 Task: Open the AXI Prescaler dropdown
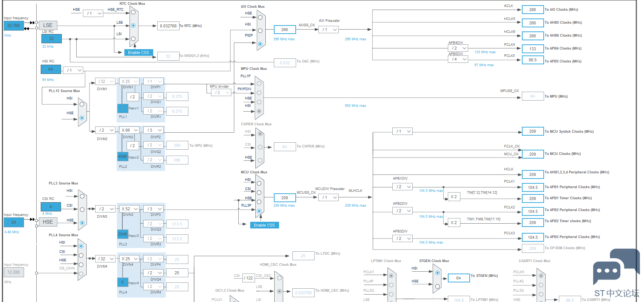[329, 30]
